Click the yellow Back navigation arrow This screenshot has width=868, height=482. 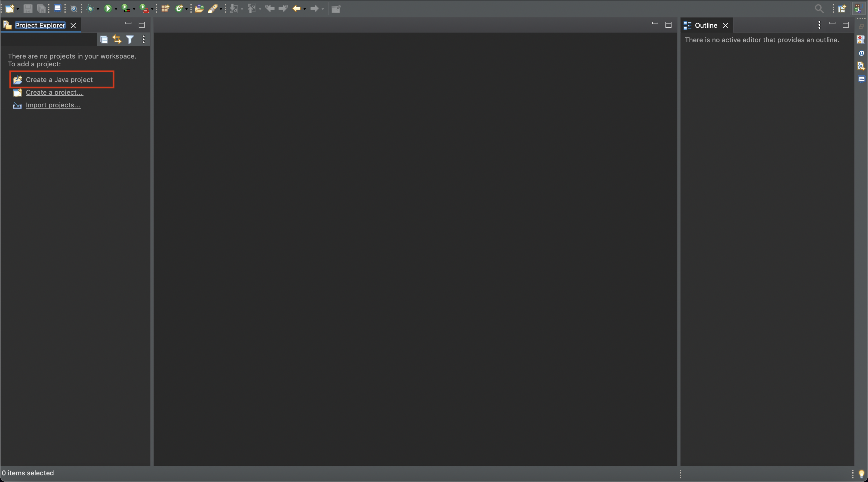(x=297, y=8)
